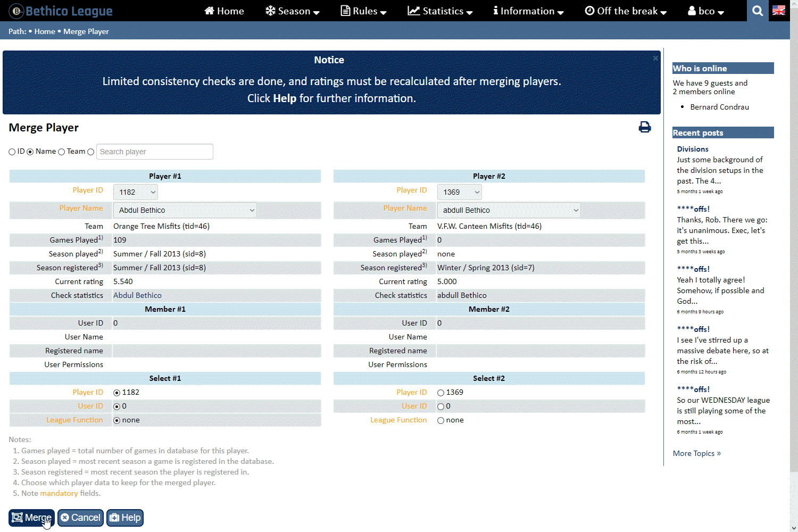Open the Divisions recent post
Screen dimensions: 798x532
point(692,149)
